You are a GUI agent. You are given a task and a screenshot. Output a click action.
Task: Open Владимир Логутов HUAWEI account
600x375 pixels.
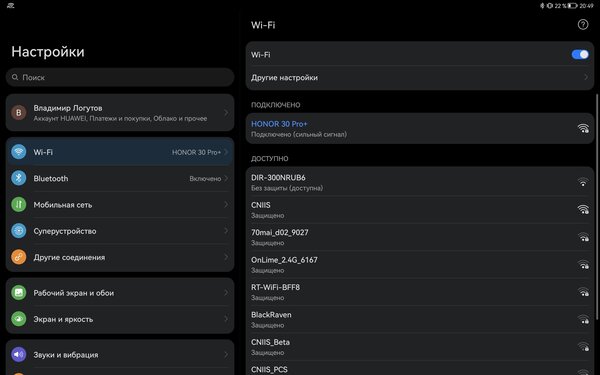tap(120, 113)
